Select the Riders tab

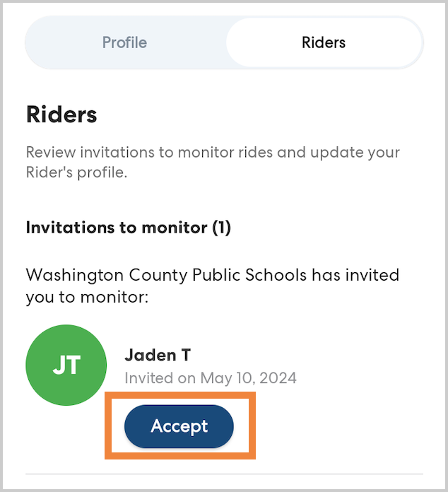324,42
